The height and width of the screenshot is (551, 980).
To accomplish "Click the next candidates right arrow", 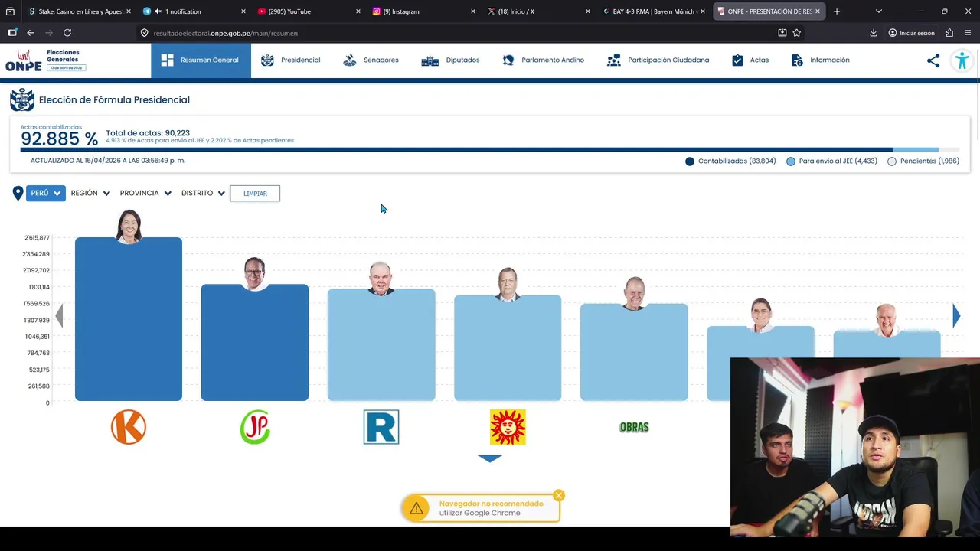I will (956, 316).
